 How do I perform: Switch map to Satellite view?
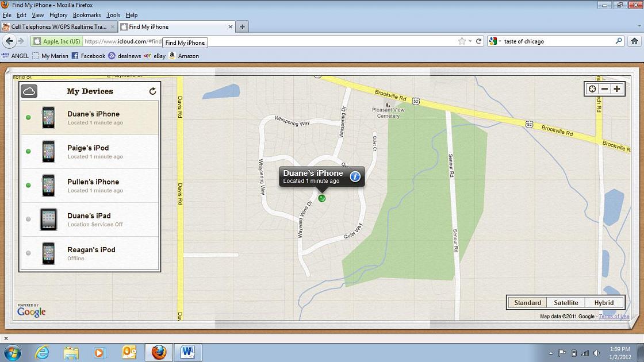click(566, 303)
